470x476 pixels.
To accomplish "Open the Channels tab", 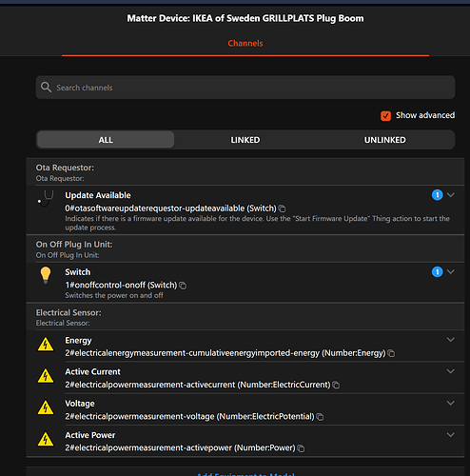I will [245, 44].
